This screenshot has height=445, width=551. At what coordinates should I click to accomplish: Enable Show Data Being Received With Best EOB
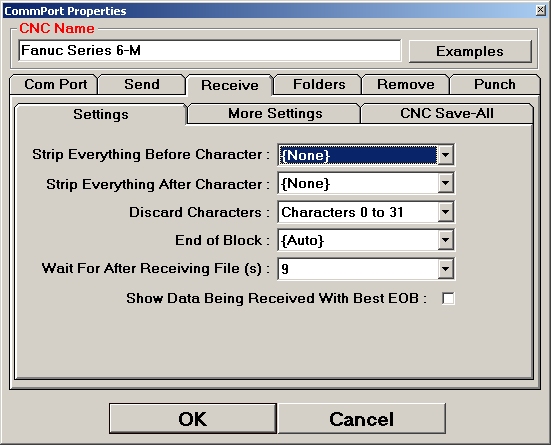pyautogui.click(x=448, y=298)
